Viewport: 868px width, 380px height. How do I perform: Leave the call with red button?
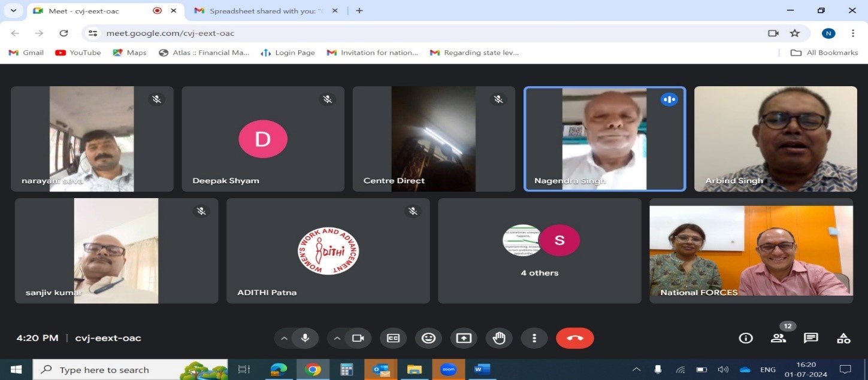coord(574,338)
